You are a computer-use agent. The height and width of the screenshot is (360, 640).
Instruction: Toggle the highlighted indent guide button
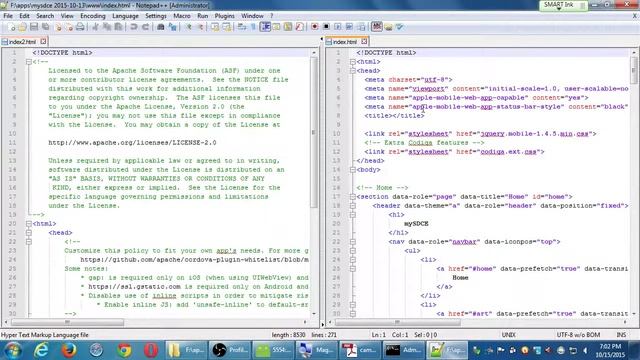(x=265, y=27)
